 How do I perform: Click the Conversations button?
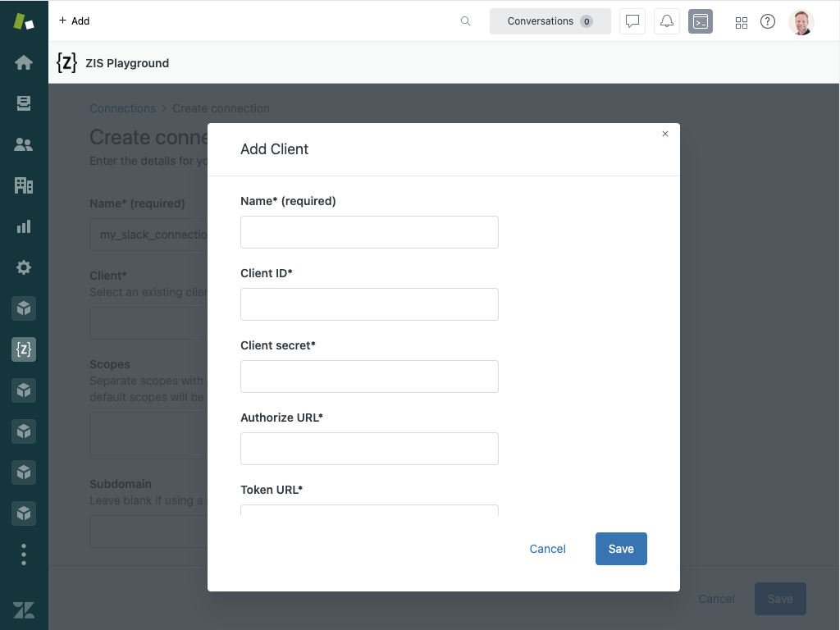coord(550,21)
